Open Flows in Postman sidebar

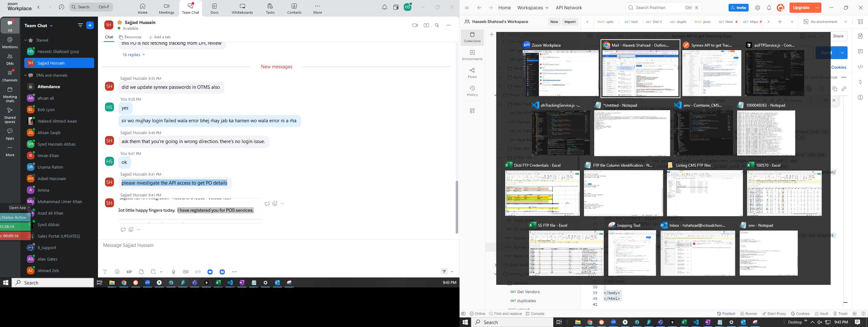pos(472,73)
